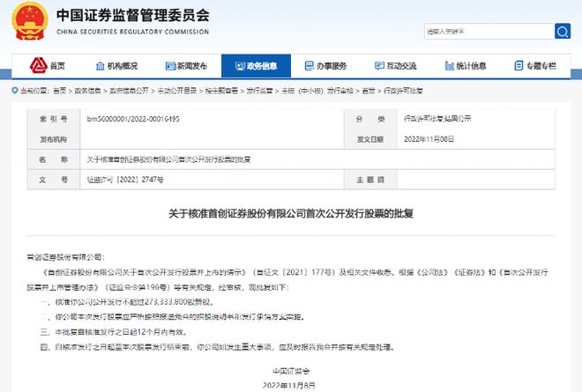Follow the 政府信息公开 breadcrumb link
The height and width of the screenshot is (392, 582).
point(129,91)
